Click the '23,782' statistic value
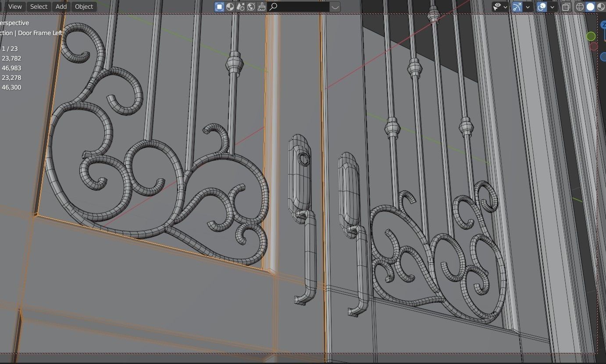The image size is (606, 364). (x=11, y=58)
